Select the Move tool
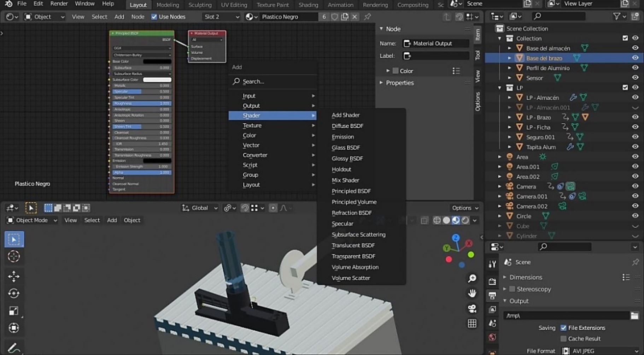 (14, 276)
